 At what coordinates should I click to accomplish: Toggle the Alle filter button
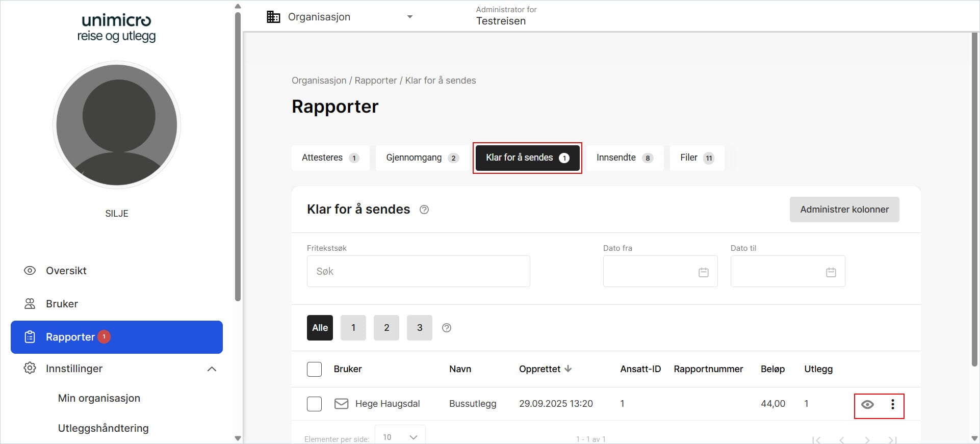pos(320,328)
